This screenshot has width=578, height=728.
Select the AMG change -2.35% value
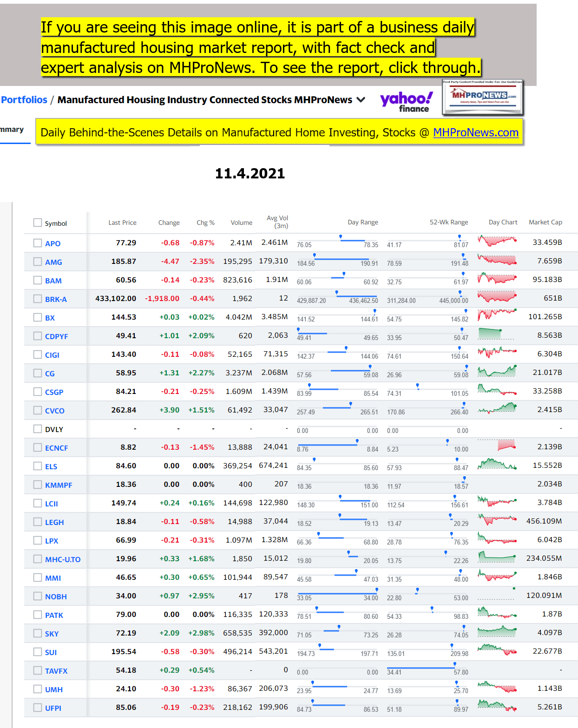(202, 261)
